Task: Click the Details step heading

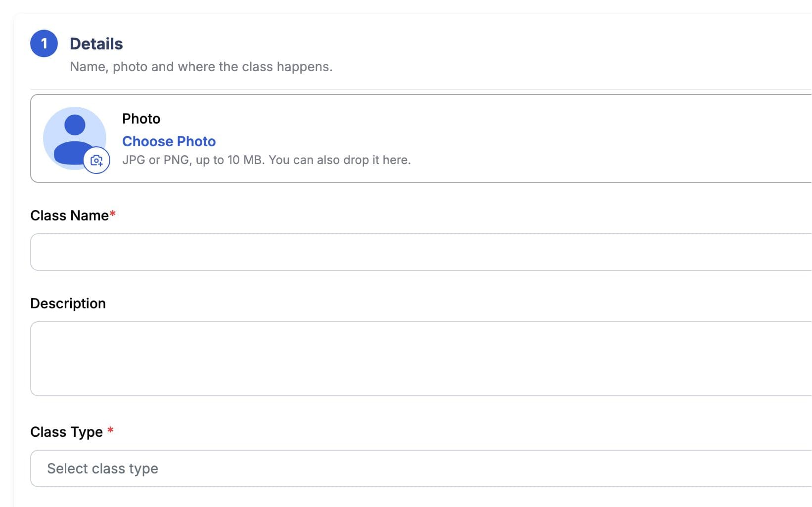Action: (96, 44)
